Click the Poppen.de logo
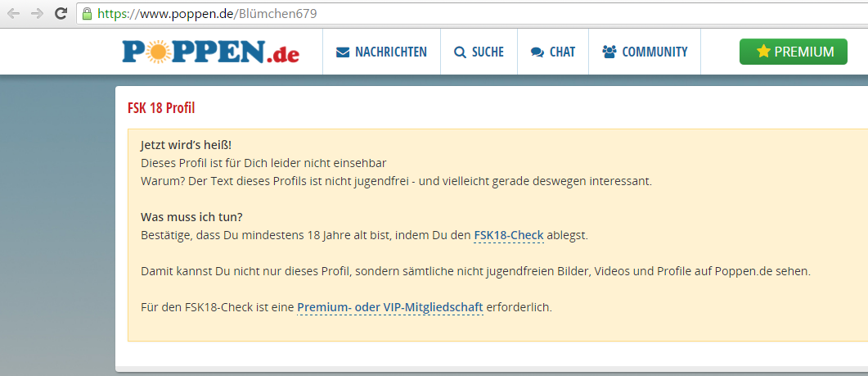 (x=211, y=52)
